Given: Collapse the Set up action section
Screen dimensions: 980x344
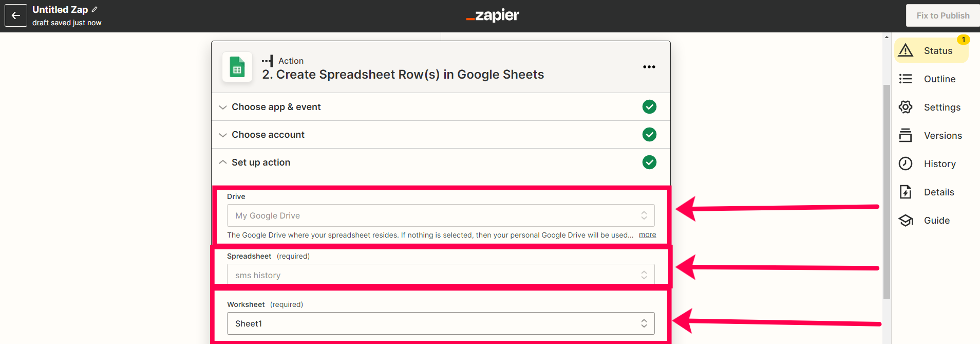Looking at the screenshot, I should tap(441, 162).
